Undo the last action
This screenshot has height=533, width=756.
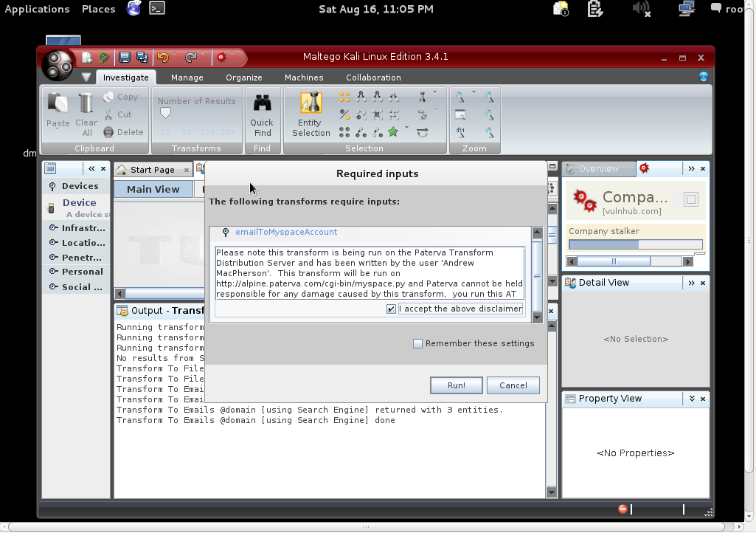pyautogui.click(x=163, y=58)
